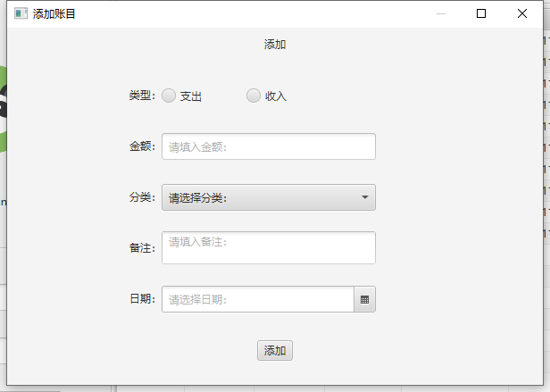Focus the 请选择日期 text field

coord(258,299)
